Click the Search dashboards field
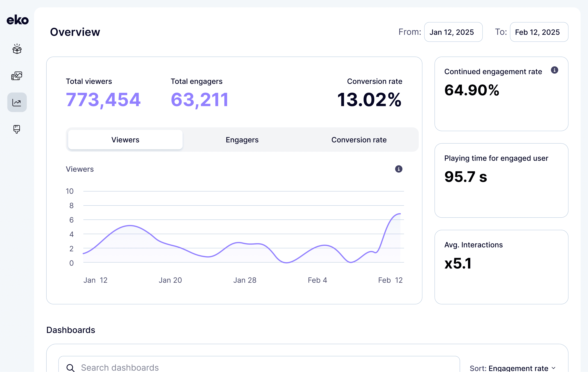This screenshot has width=588, height=372. (x=259, y=364)
